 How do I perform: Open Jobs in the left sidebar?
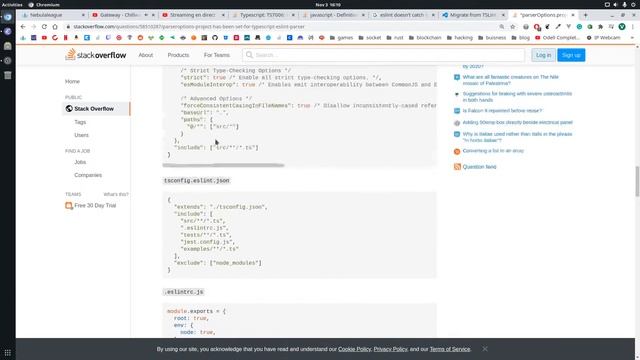point(80,162)
